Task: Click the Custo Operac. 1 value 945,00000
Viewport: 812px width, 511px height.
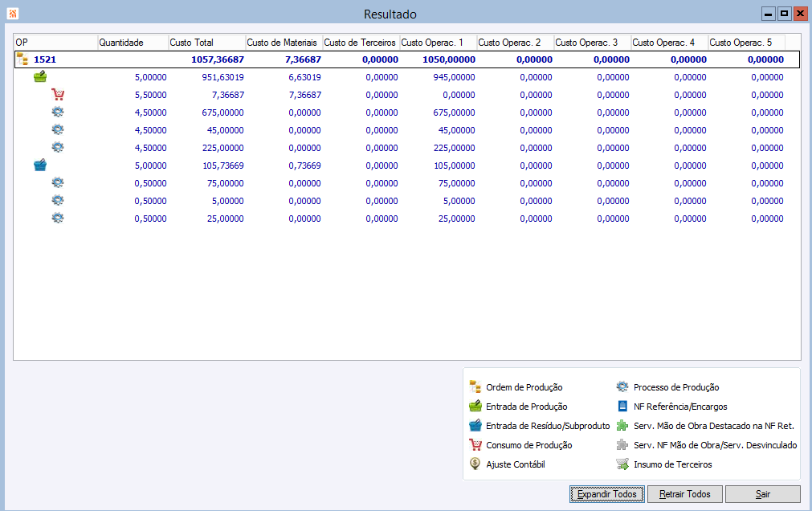Action: pos(454,77)
